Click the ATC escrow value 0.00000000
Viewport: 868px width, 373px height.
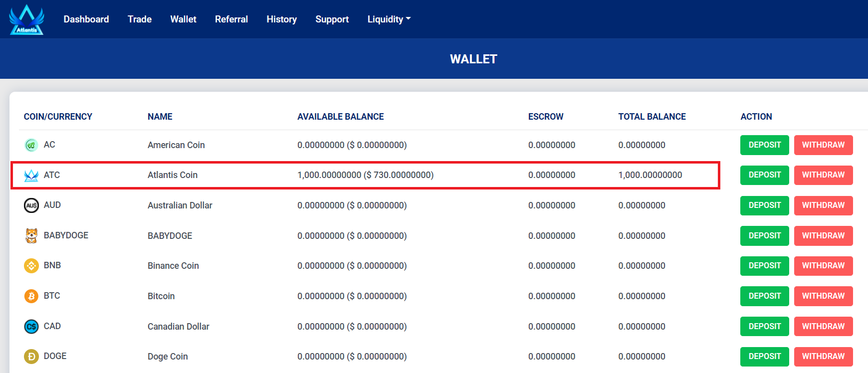click(552, 175)
